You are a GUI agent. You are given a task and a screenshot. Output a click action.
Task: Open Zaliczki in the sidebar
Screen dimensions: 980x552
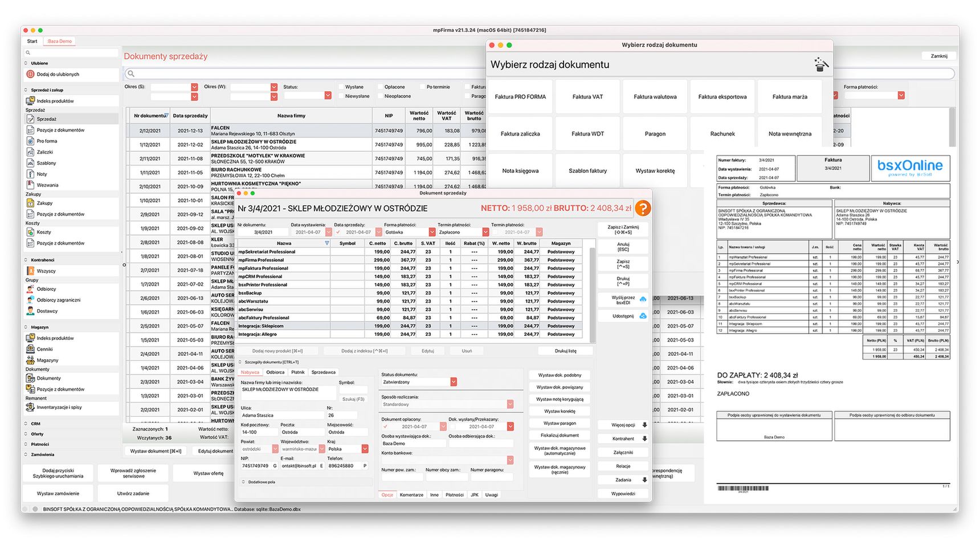click(x=44, y=152)
